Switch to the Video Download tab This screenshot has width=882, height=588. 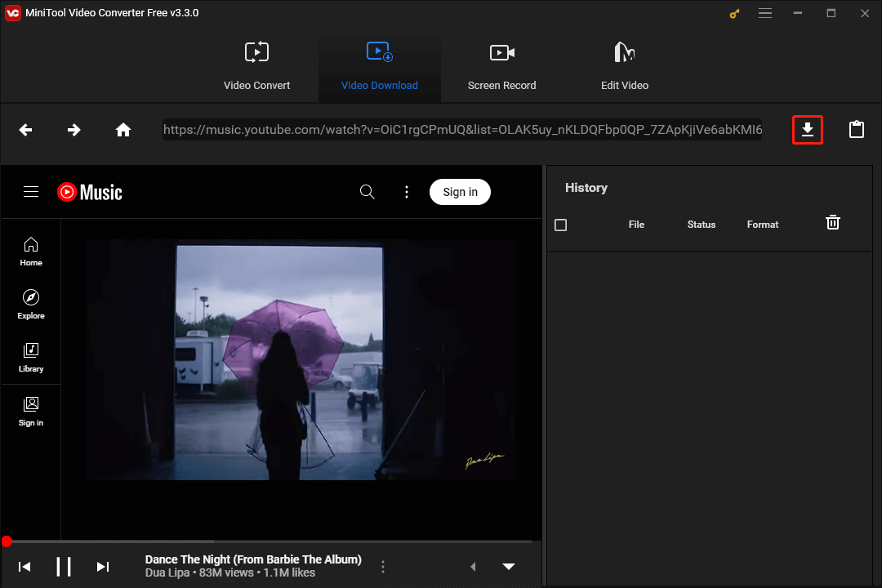click(x=379, y=67)
